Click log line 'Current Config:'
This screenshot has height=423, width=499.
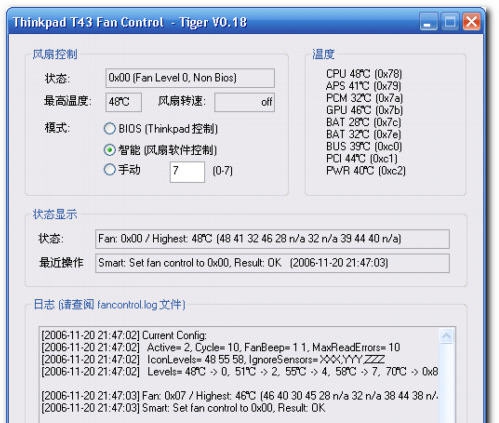[124, 335]
